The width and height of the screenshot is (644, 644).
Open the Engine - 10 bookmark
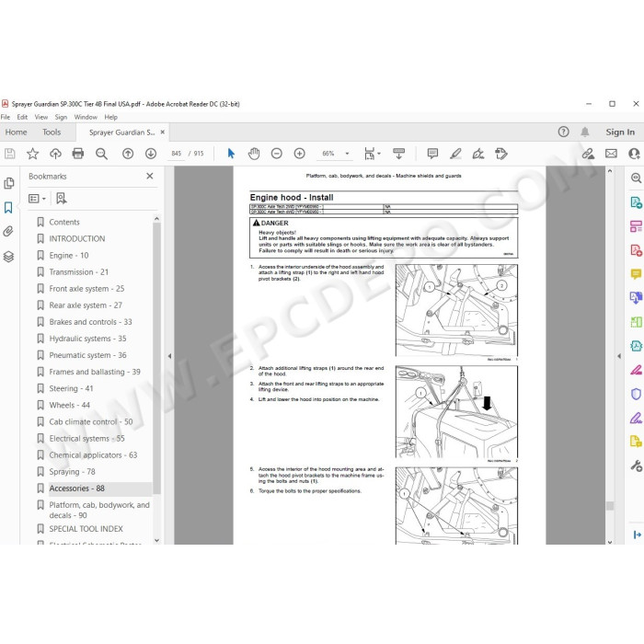pyautogui.click(x=69, y=256)
